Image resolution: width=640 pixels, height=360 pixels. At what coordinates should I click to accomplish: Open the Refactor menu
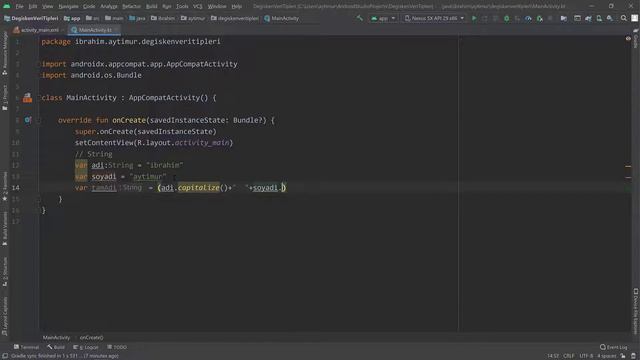coord(131,7)
